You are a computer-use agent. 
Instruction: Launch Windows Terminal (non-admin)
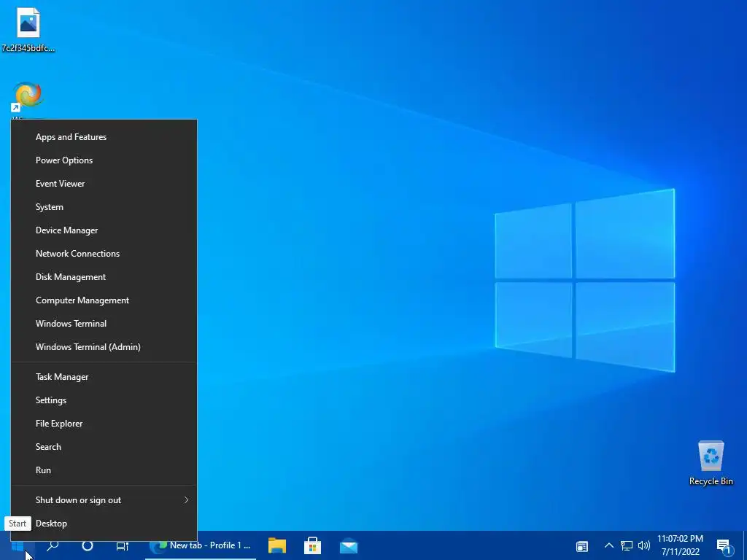(104, 324)
